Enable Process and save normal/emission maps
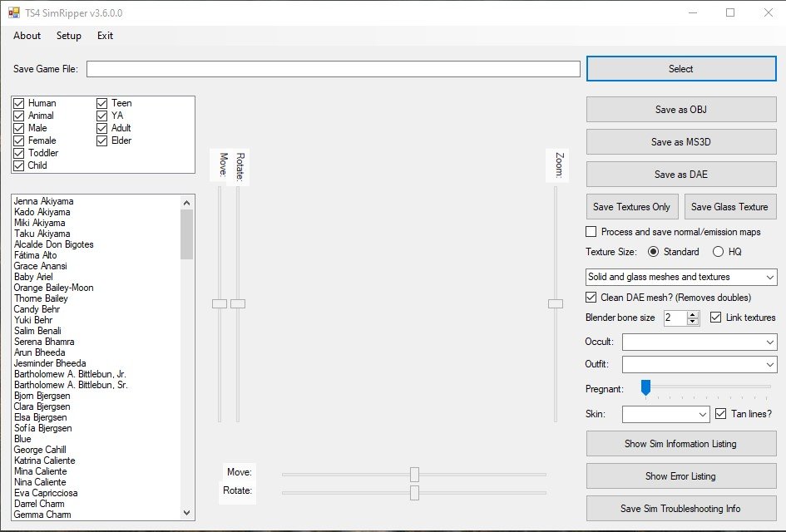 pos(591,232)
